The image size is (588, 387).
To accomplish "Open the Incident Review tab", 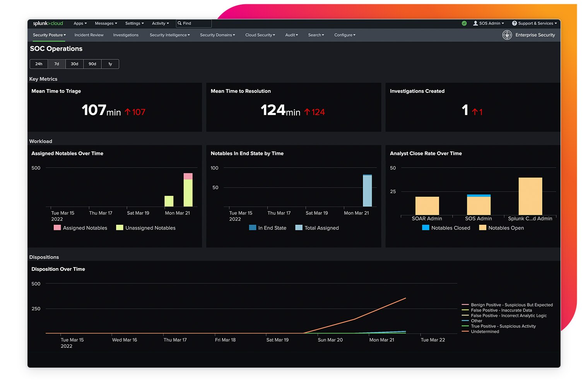I will tap(89, 35).
